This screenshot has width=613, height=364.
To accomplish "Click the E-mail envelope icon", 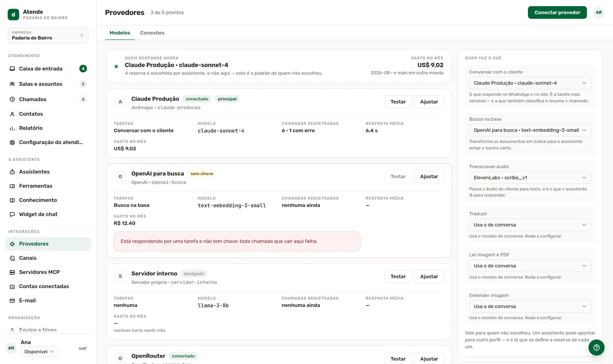I will point(12,300).
